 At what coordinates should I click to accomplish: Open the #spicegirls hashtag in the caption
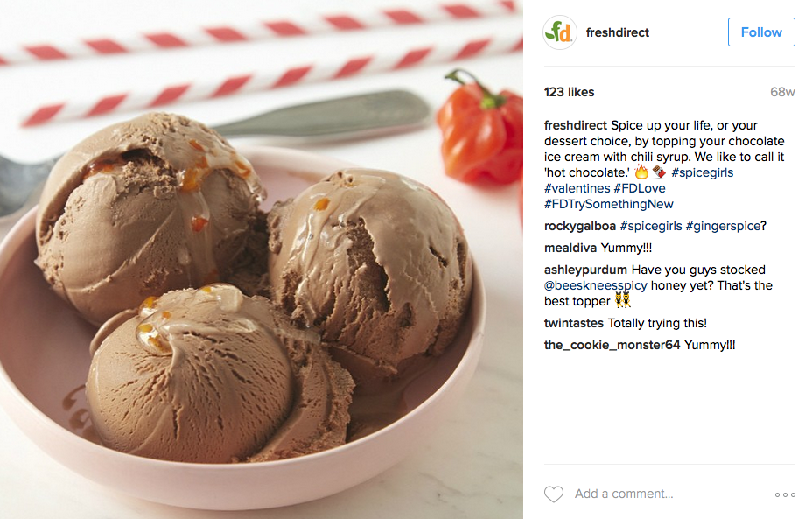(x=703, y=172)
